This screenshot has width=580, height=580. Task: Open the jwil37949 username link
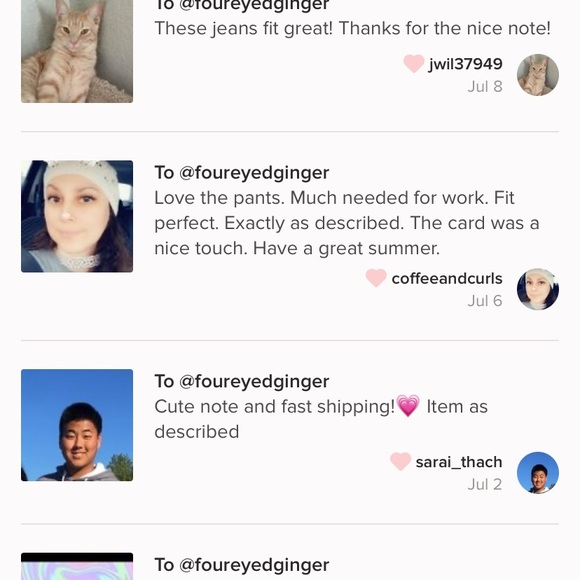(465, 64)
